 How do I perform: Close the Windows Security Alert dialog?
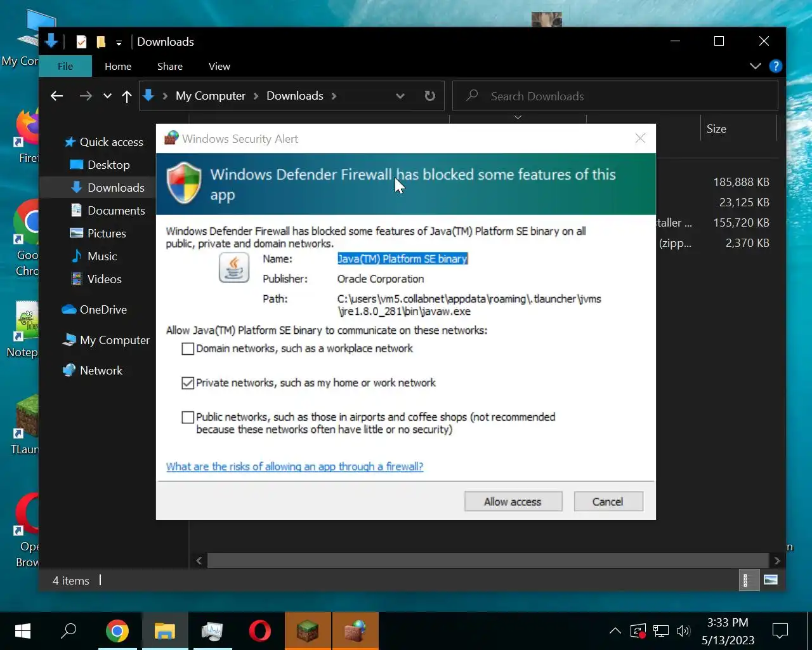tap(640, 138)
